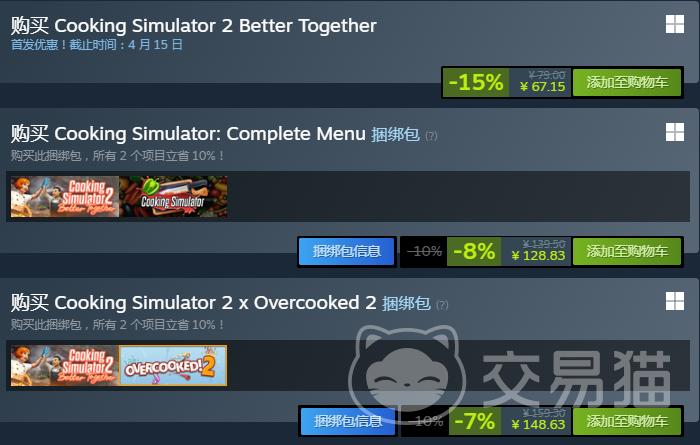Click the 捆绑包 link after Complete Menu

[x=396, y=134]
